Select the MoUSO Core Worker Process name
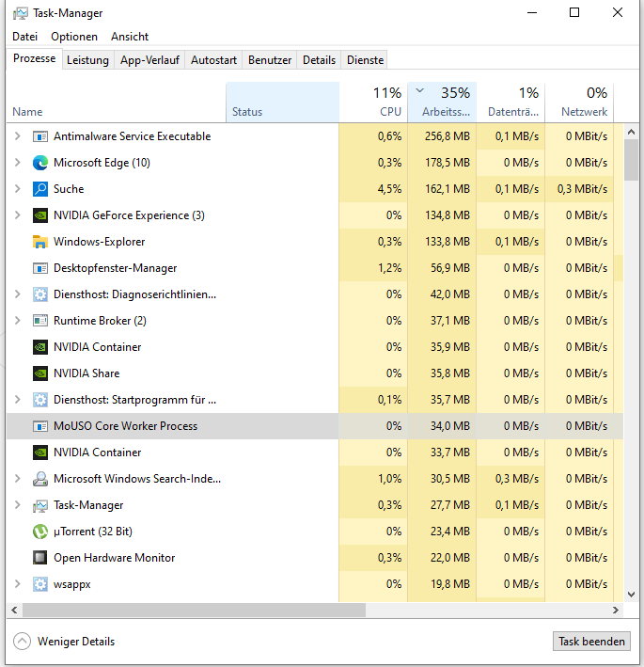Viewport: 644px width, 667px height. [x=125, y=426]
